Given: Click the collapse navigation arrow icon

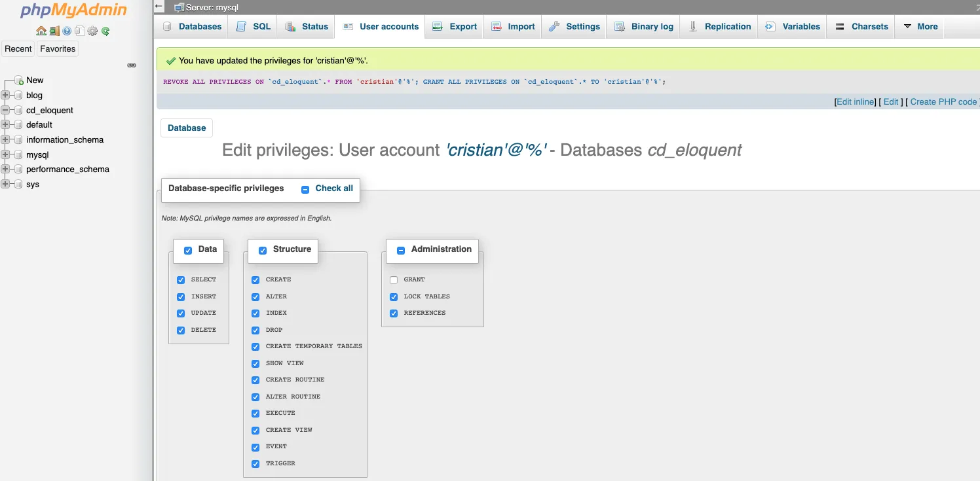Looking at the screenshot, I should tap(159, 6).
